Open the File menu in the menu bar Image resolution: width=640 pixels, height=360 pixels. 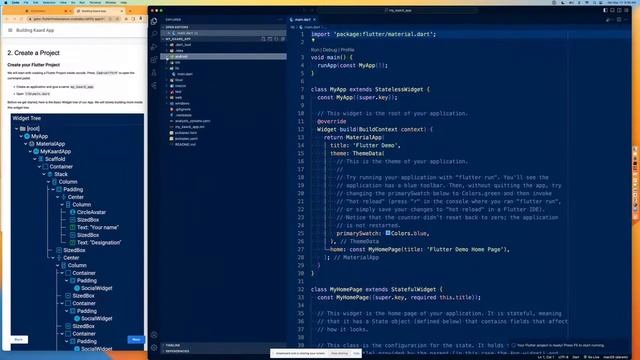click(26, 2)
